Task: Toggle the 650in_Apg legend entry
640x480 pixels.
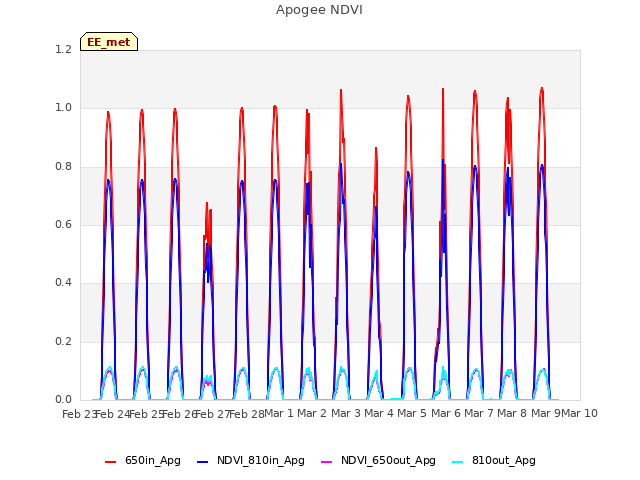Action: [143, 460]
